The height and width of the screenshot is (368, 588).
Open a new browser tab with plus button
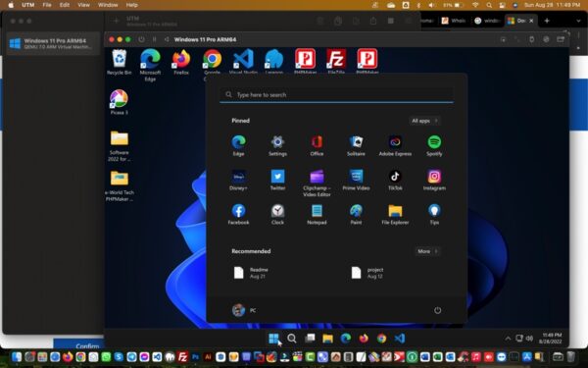547,21
